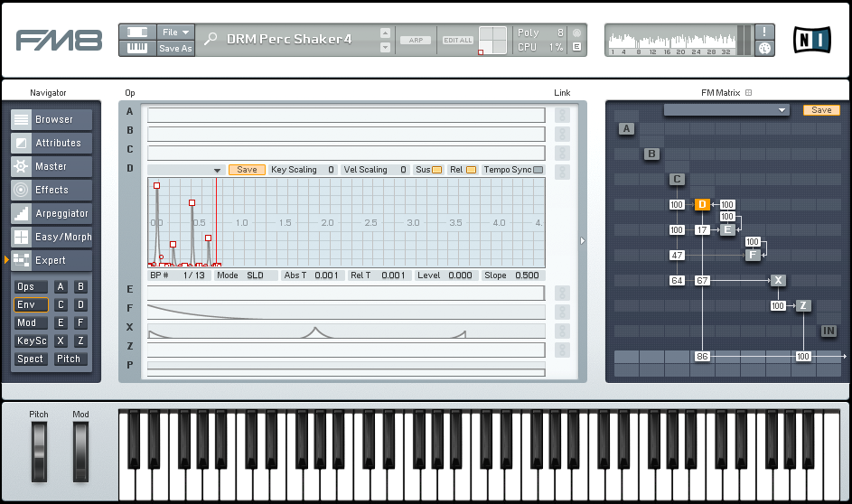
Task: Select the IN operator in FM Matrix
Action: coord(829,331)
